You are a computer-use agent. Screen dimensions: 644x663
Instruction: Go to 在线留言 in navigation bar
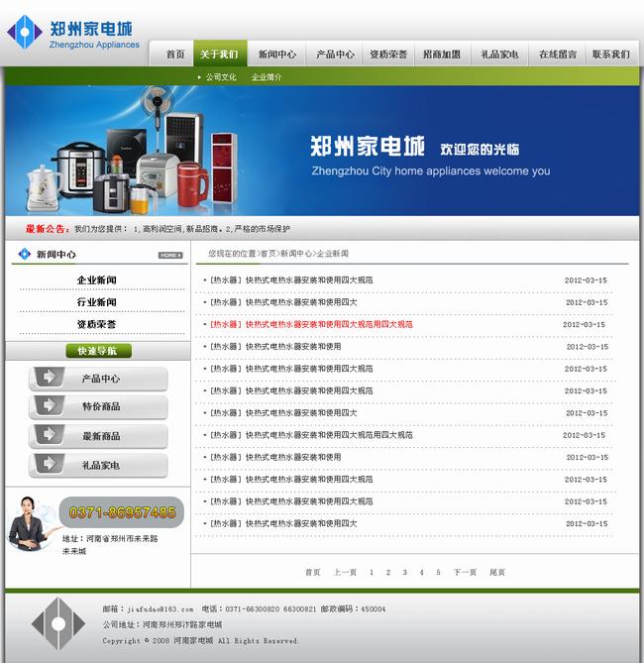click(557, 55)
